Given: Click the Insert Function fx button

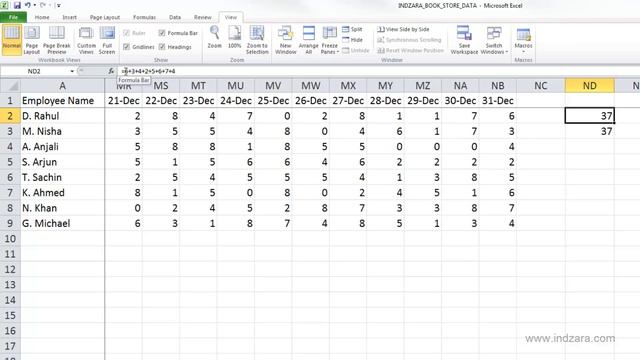Looking at the screenshot, I should click(111, 71).
